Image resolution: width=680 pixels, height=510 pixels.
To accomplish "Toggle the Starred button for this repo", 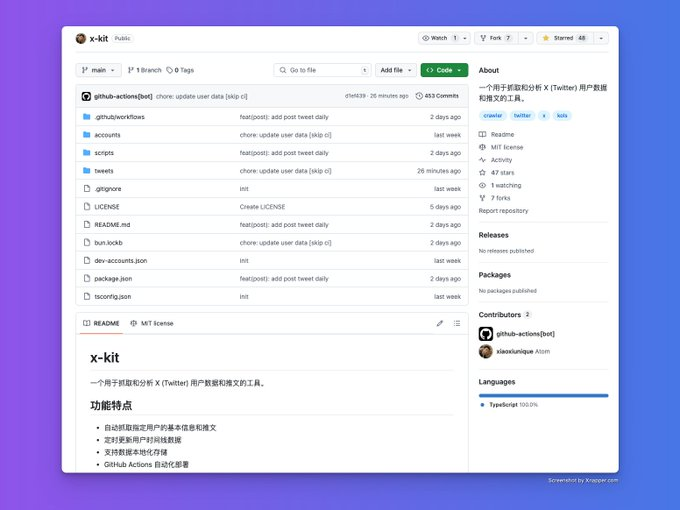I will click(x=564, y=38).
